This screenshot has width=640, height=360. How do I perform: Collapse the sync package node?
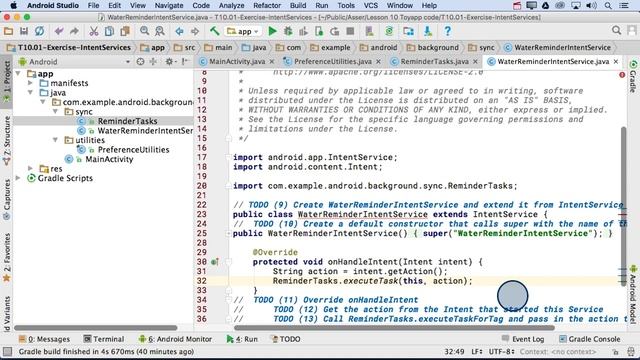point(56,112)
